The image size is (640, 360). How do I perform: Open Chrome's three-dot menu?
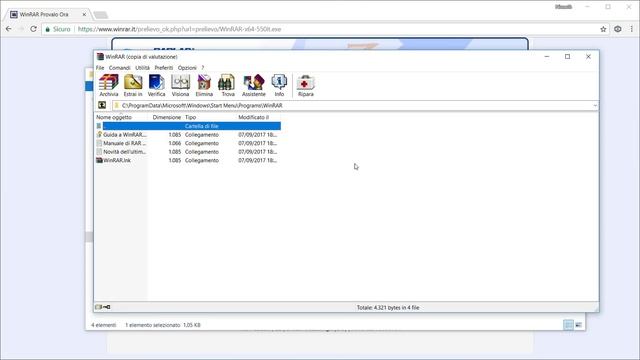pos(631,29)
